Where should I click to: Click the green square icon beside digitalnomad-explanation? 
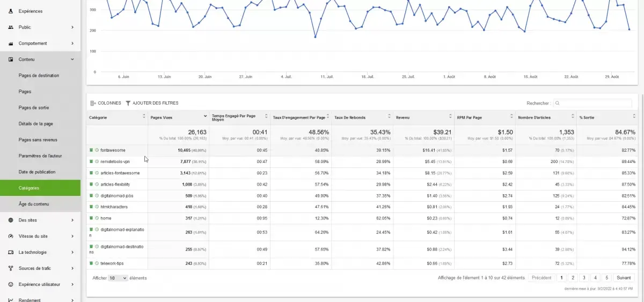click(91, 230)
